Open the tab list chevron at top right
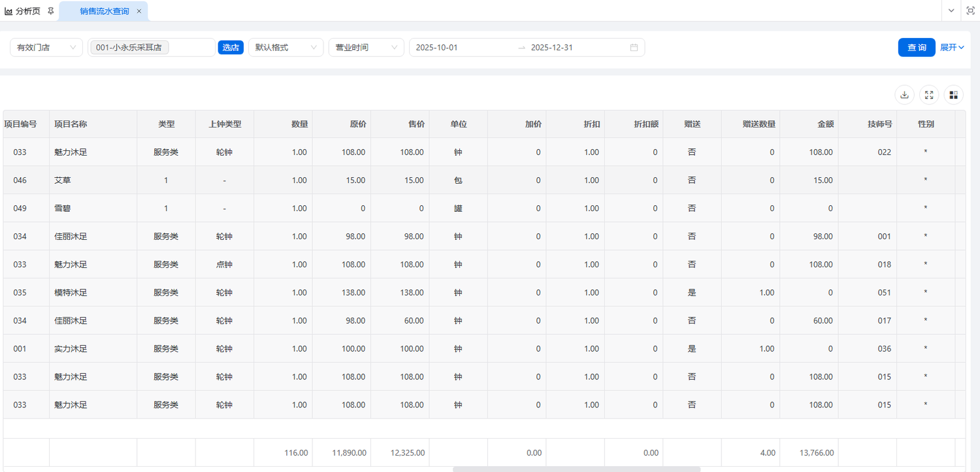This screenshot has height=472, width=980. tap(951, 10)
